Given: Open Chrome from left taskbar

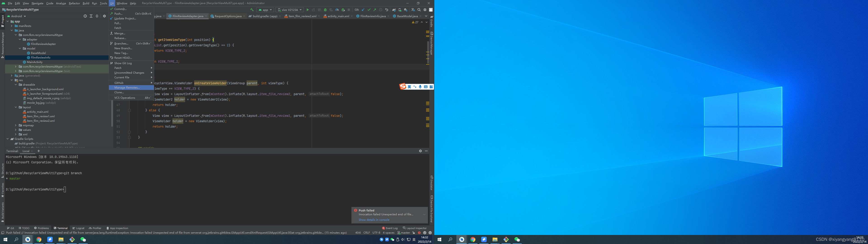Looking at the screenshot, I should coord(39,239).
